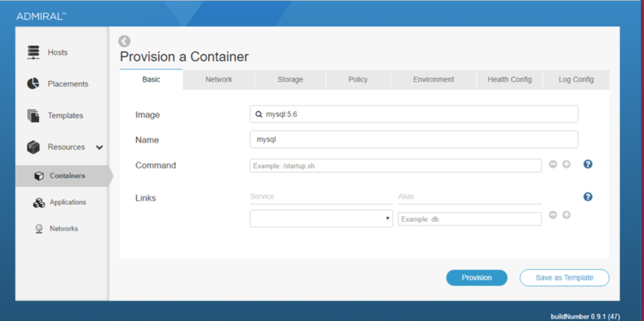Add Links row with plus icon

[x=566, y=215]
